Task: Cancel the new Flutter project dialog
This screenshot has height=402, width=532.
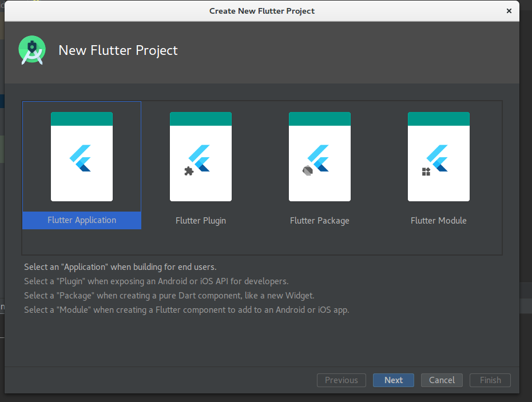Action: pyautogui.click(x=442, y=380)
